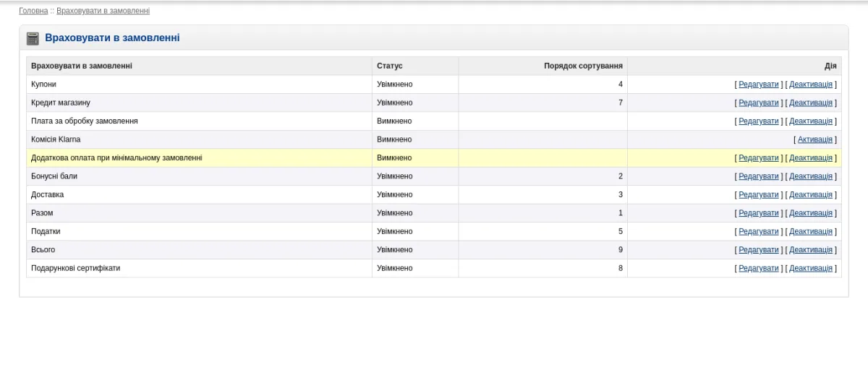The width and height of the screenshot is (868, 388).
Task: Click the Дія column header
Action: [830, 66]
